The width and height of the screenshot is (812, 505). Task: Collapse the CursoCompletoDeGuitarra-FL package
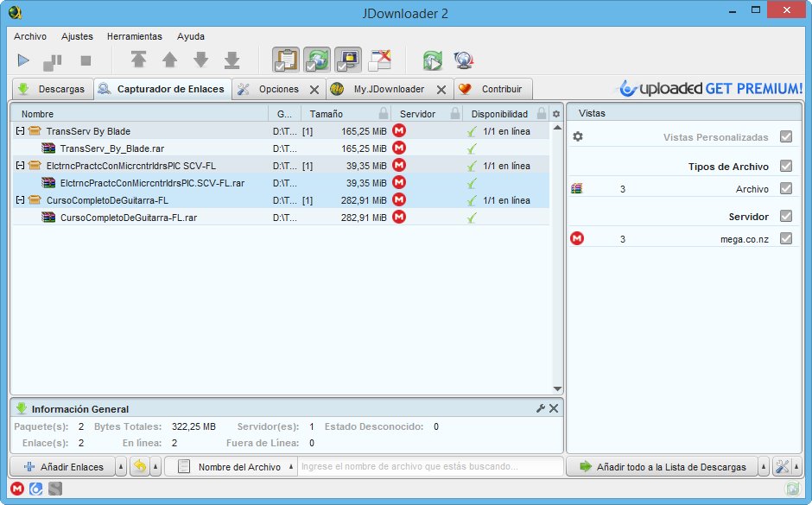pyautogui.click(x=20, y=199)
